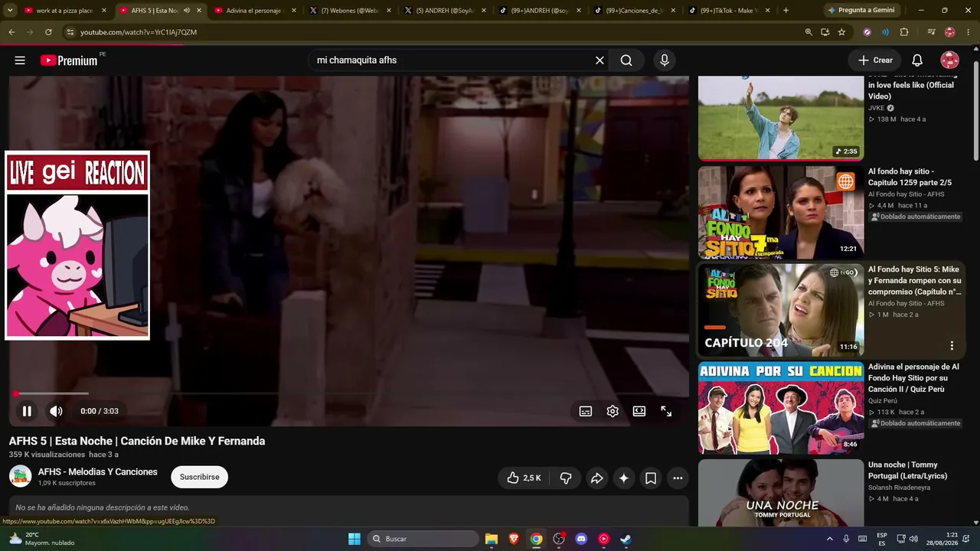Switch video to full screen

tap(666, 411)
